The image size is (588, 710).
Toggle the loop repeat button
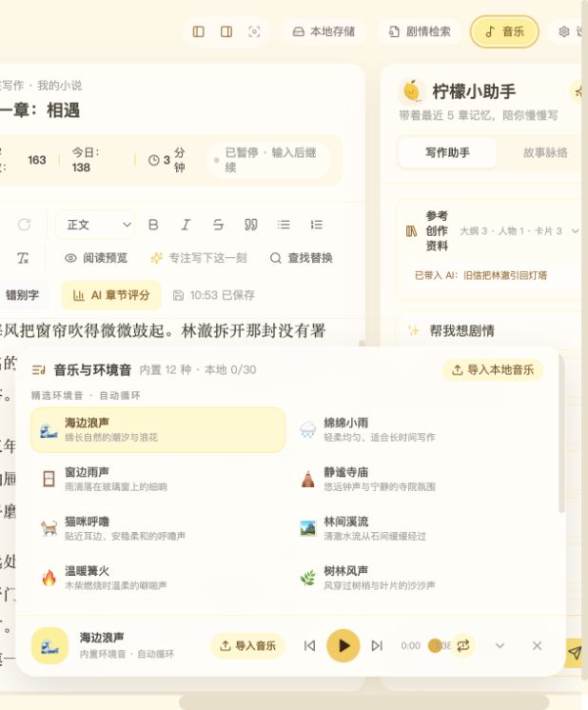463,645
